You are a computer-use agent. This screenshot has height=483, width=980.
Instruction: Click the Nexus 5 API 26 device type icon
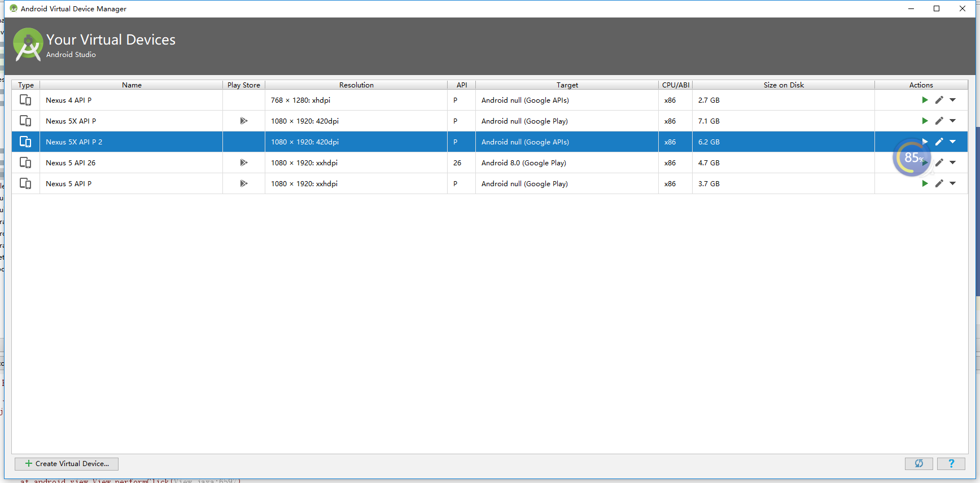pos(25,163)
